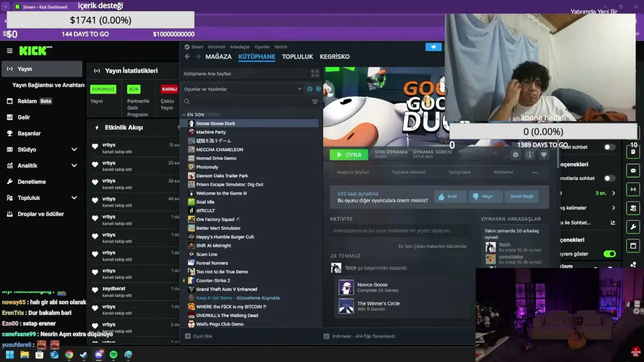Open Kick notes panel icon

pyautogui.click(x=633, y=152)
